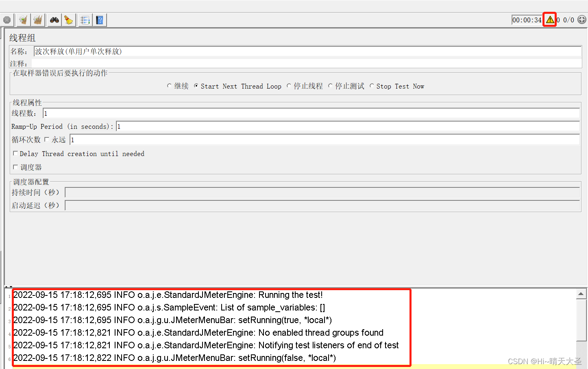Click the 注释 comment input field

coord(307,63)
